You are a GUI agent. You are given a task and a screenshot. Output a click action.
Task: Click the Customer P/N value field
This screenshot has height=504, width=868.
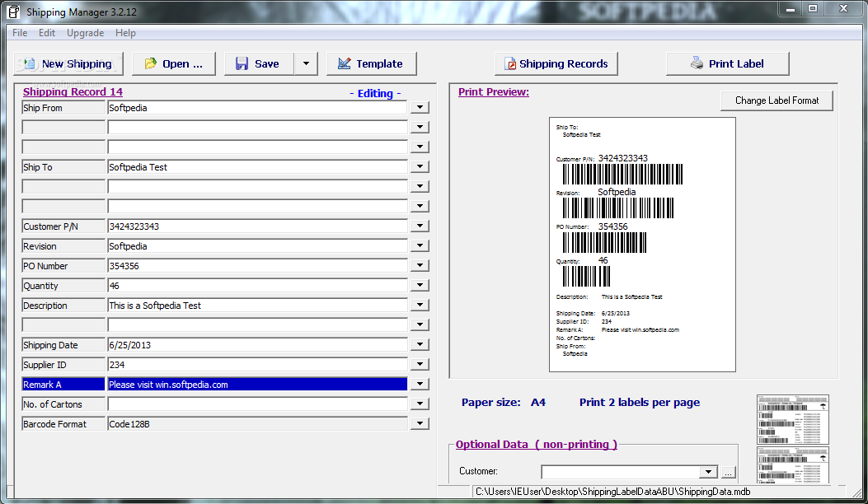pos(257,226)
